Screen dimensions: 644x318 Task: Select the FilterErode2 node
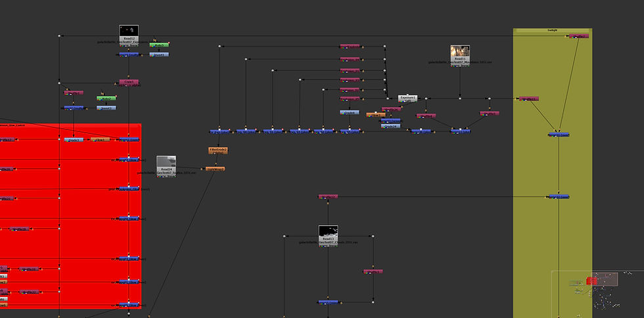[218, 150]
